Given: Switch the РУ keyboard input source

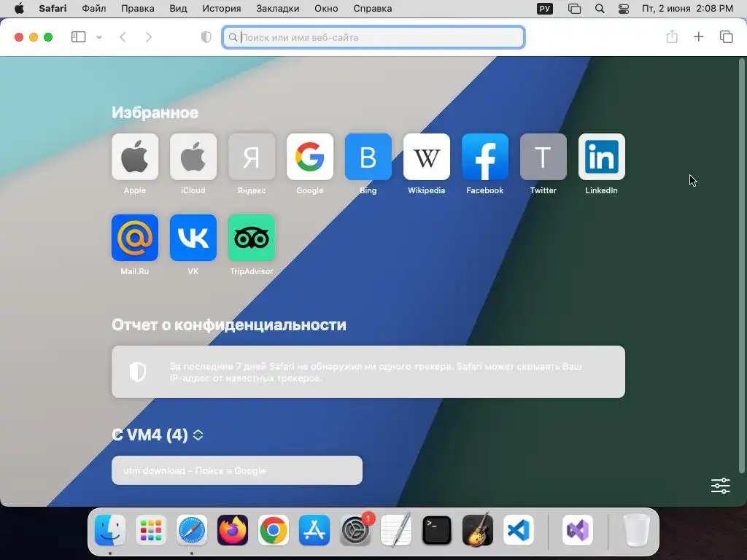Looking at the screenshot, I should click(544, 9).
